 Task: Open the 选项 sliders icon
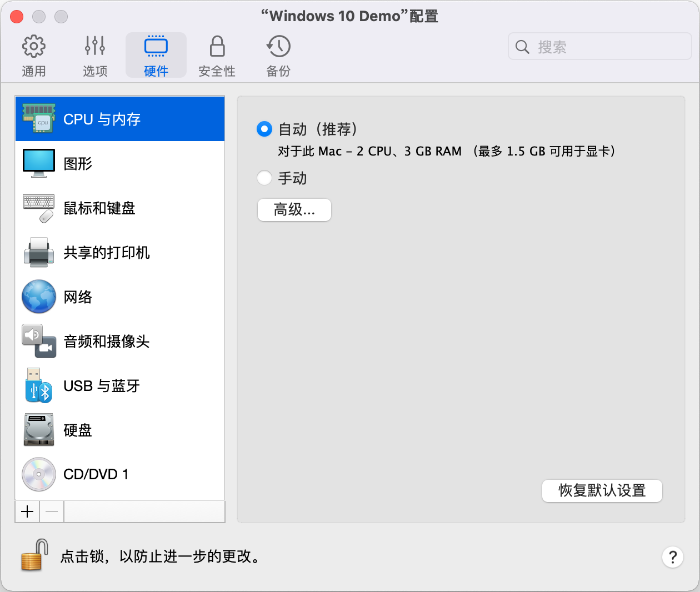coord(95,46)
